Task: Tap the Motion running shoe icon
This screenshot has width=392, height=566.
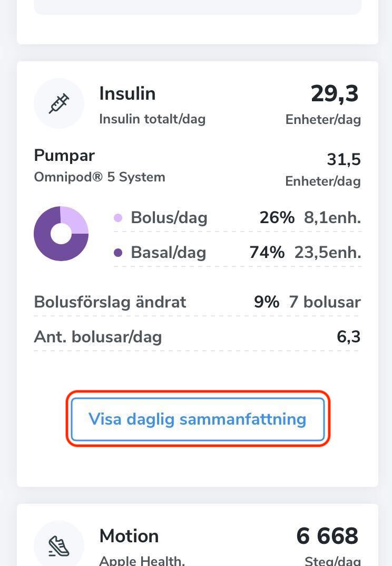Action: pos(59,545)
